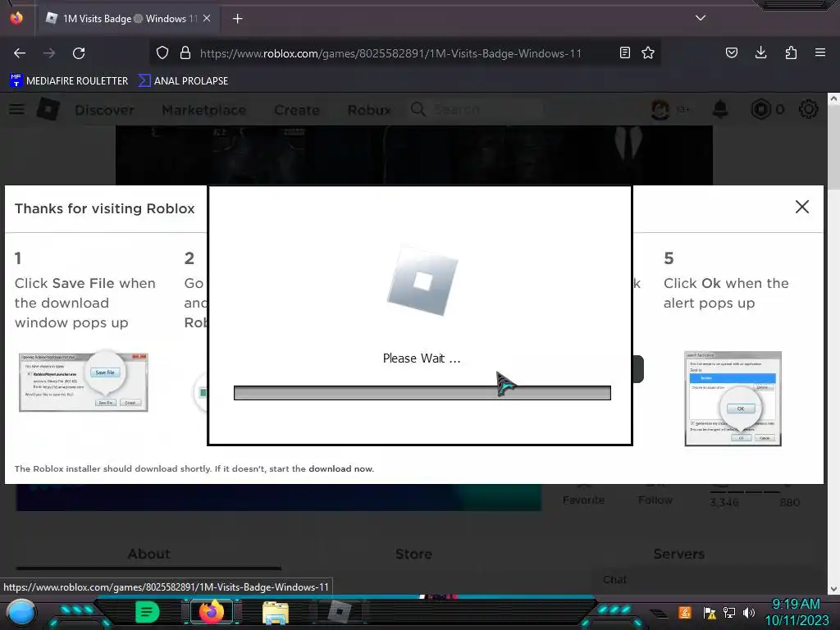
Task: Switch to the About tab
Action: click(149, 554)
